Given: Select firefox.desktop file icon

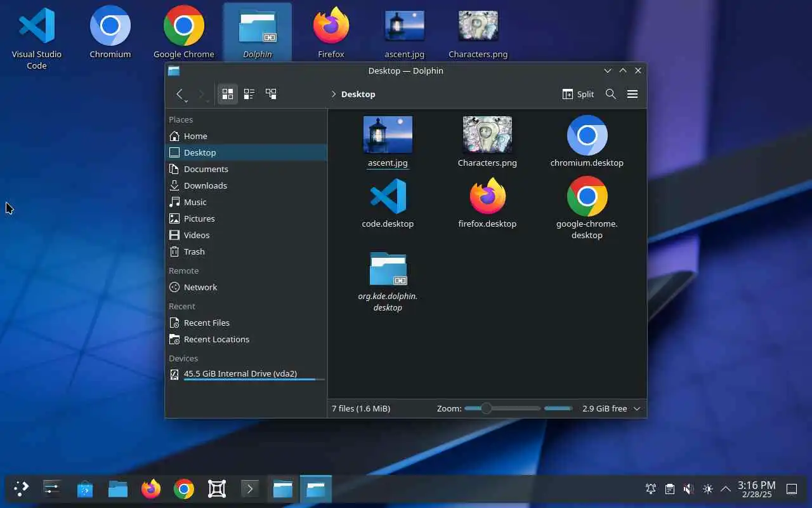Looking at the screenshot, I should pyautogui.click(x=487, y=196).
